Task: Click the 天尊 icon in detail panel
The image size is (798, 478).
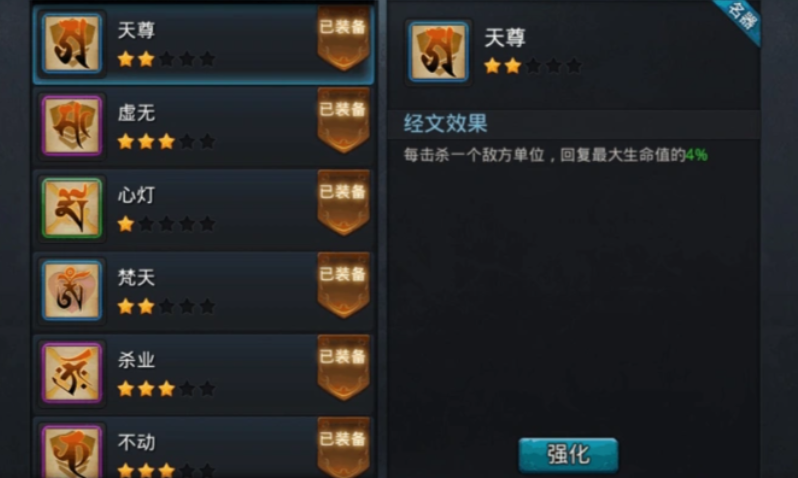Action: [438, 51]
